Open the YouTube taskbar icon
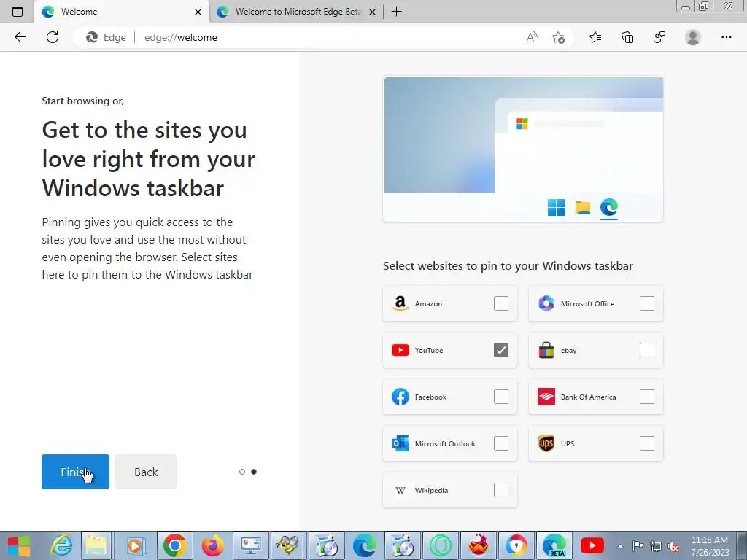The height and width of the screenshot is (560, 747). (592, 545)
